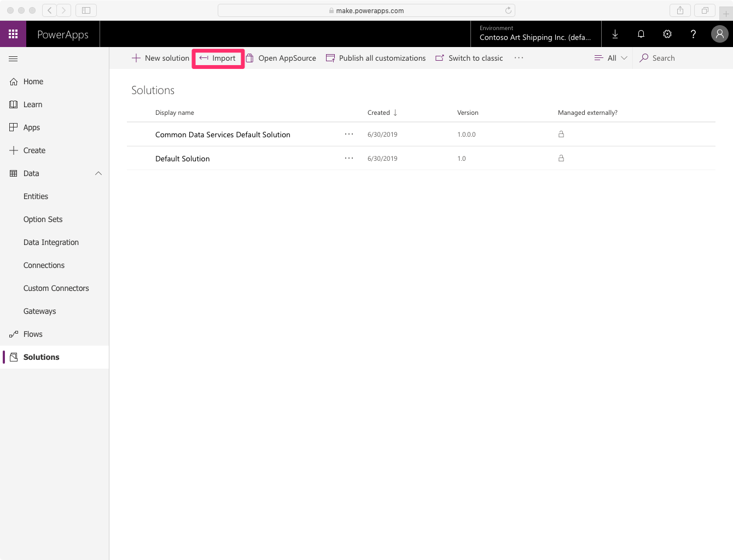Click Version column header
This screenshot has height=560, width=733.
click(468, 113)
